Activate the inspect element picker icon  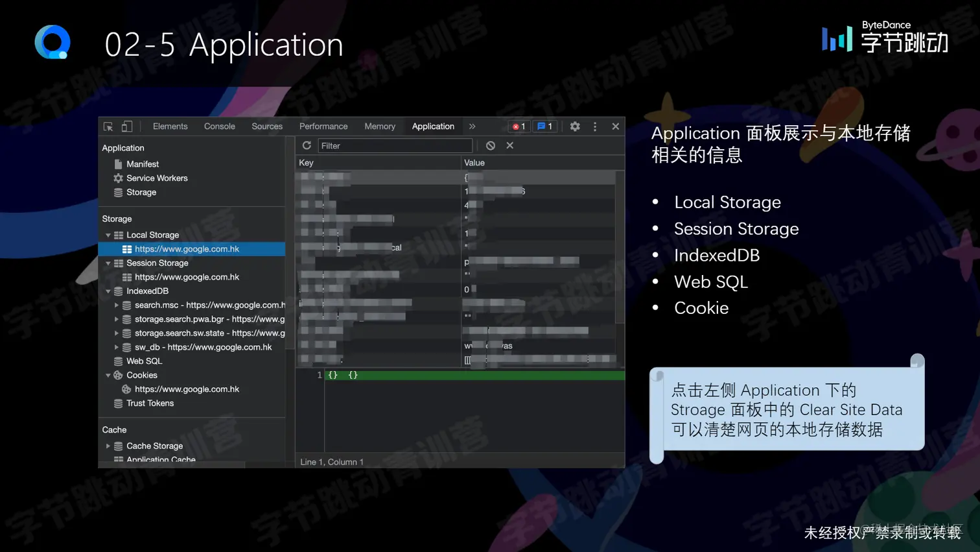pos(108,126)
